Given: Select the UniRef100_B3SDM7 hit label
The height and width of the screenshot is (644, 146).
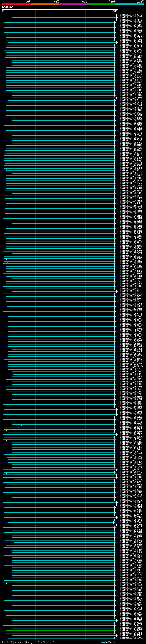Looking at the screenshot, I should coord(131,595).
